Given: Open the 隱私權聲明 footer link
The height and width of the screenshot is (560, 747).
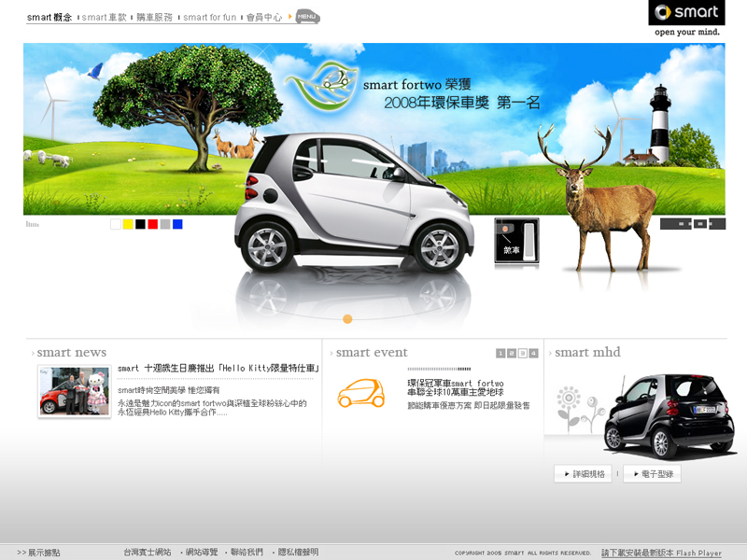Looking at the screenshot, I should 298,553.
